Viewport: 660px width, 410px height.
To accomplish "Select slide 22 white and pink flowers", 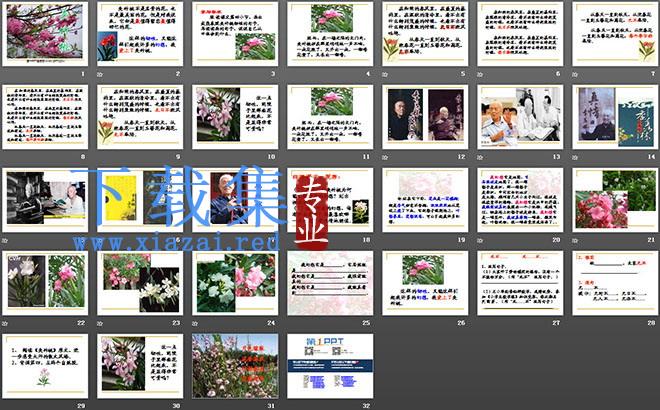I will [45, 283].
